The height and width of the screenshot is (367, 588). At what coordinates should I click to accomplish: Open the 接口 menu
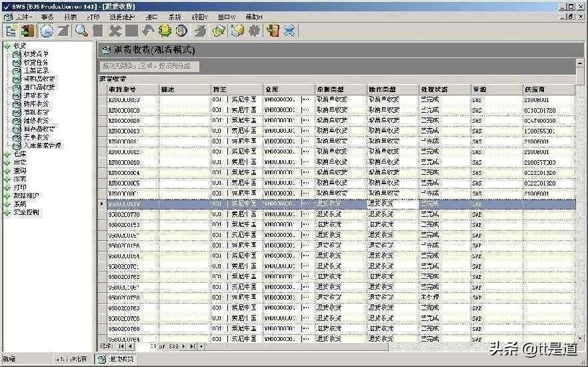[151, 17]
